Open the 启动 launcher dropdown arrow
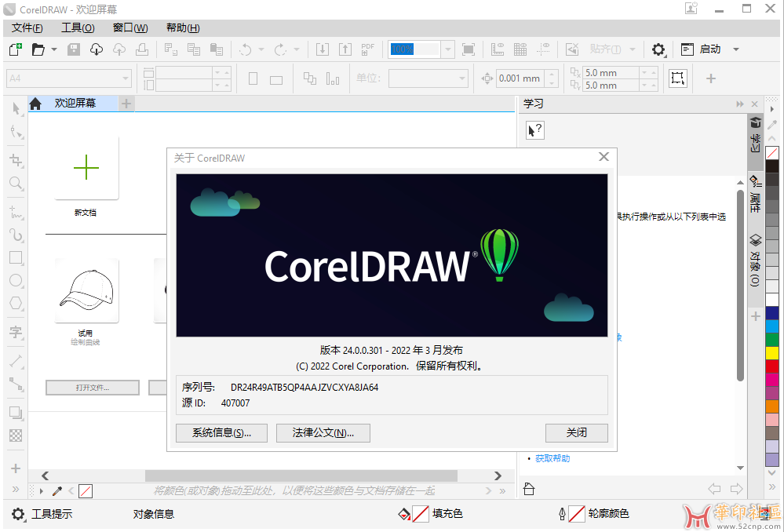This screenshot has height=532, width=784. 735,49
